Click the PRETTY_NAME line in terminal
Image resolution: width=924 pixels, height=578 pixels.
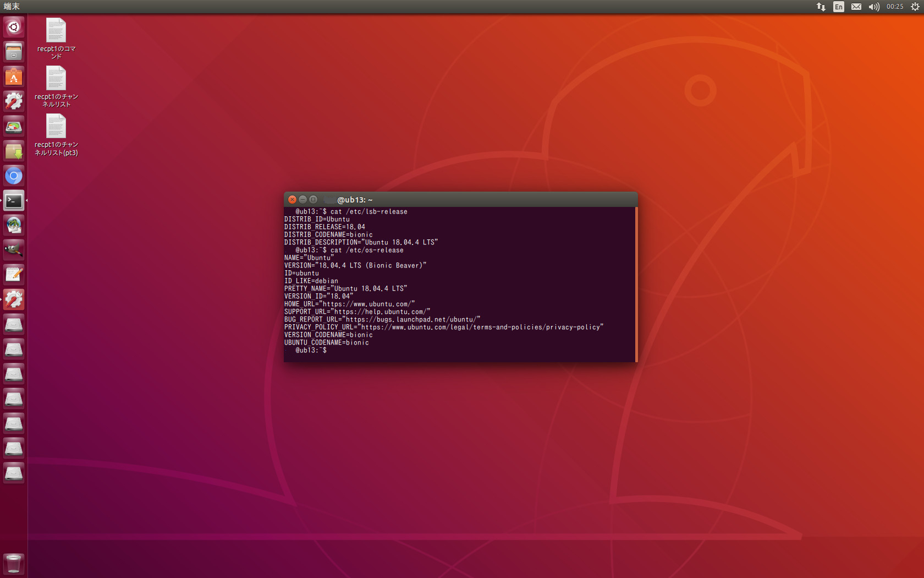346,288
